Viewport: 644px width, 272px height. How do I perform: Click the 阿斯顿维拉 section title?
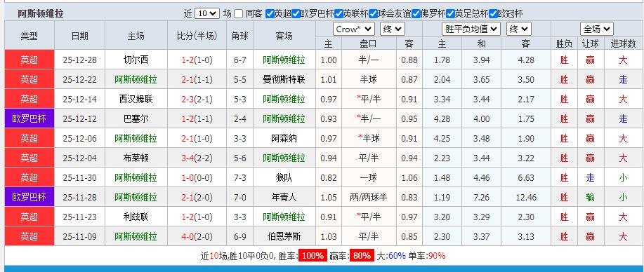[x=41, y=13]
